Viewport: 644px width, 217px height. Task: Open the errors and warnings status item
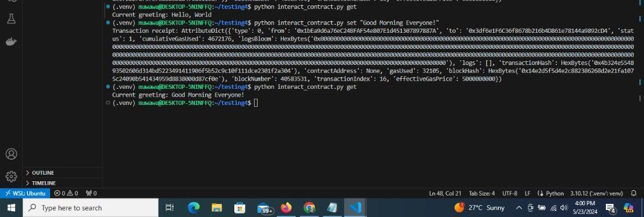point(66,193)
